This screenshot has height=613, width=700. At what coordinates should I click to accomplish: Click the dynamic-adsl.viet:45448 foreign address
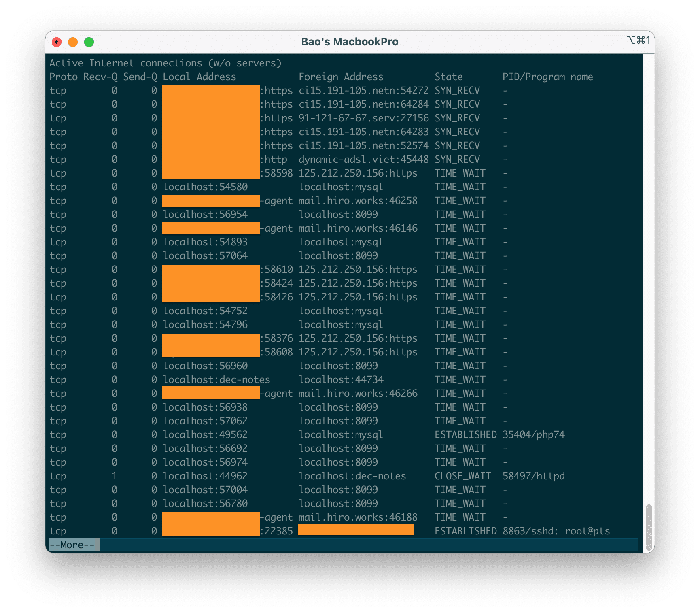(364, 159)
